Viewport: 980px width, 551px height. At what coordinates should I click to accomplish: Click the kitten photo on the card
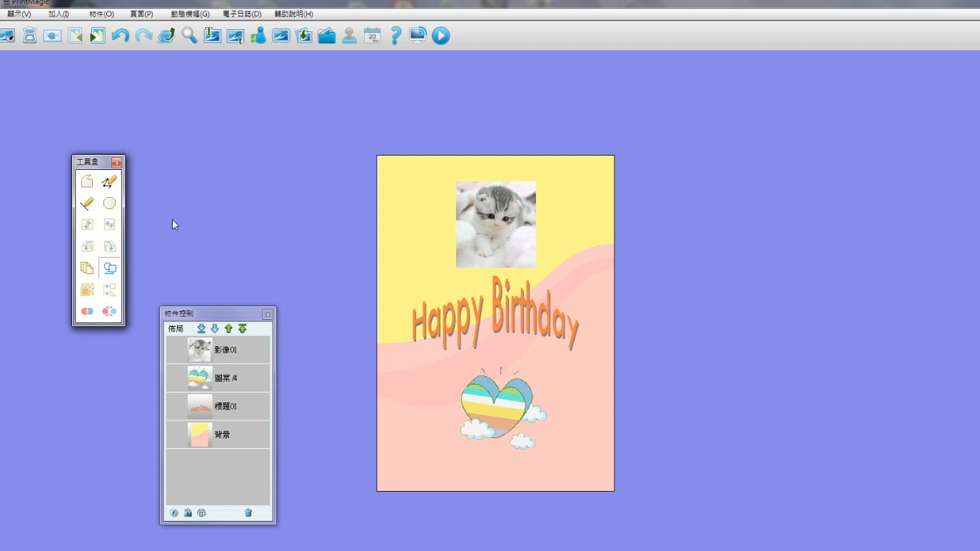(x=496, y=224)
